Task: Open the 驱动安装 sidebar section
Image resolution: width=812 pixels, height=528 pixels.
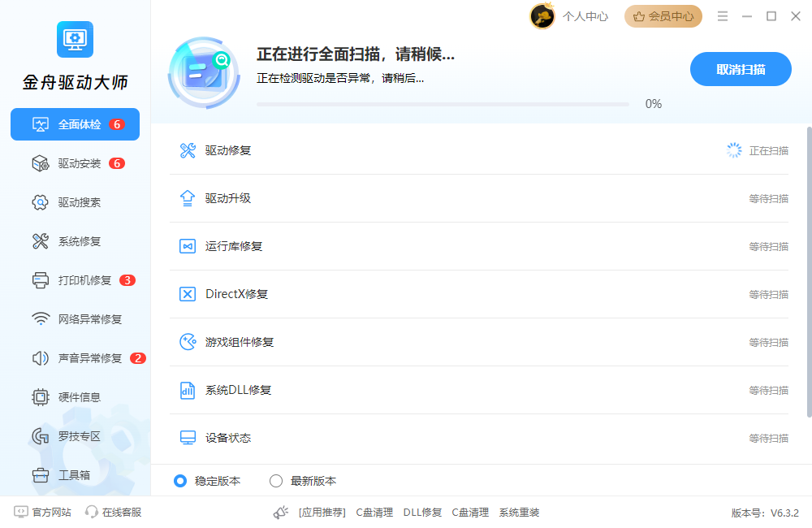Action: click(75, 164)
